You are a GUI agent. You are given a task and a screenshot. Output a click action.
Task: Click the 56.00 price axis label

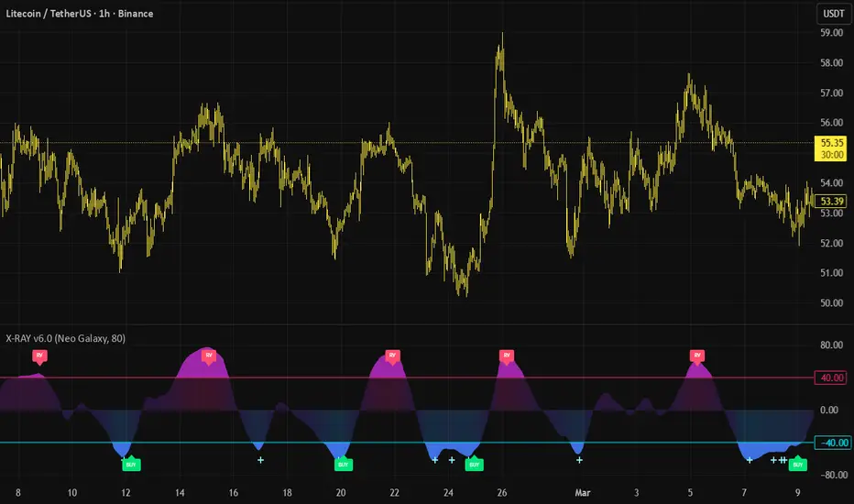click(x=832, y=123)
